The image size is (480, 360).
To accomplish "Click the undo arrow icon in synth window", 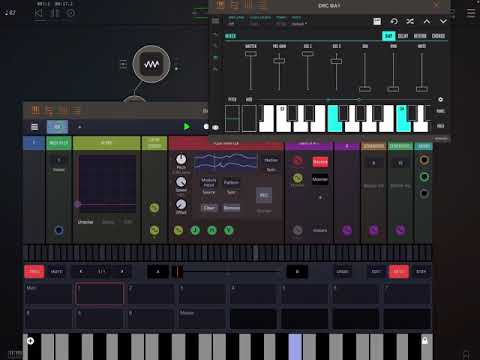I will point(394,21).
